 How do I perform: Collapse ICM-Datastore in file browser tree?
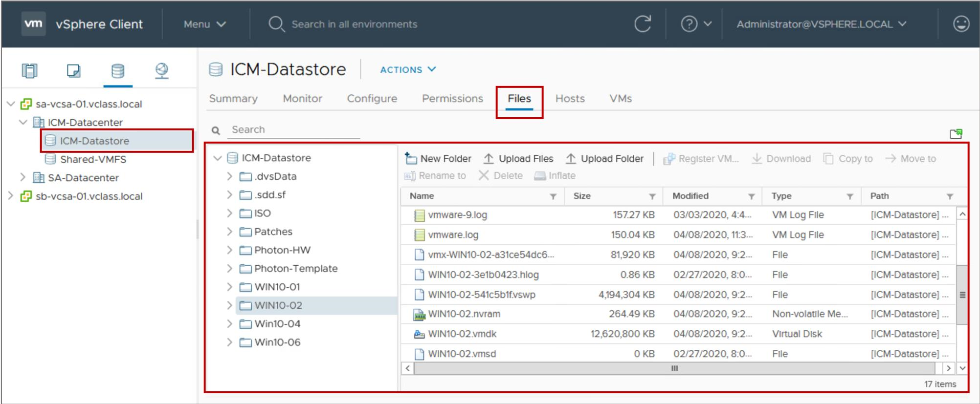pos(218,158)
